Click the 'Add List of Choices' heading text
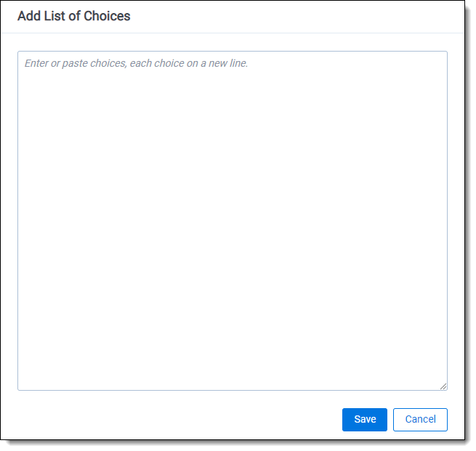The height and width of the screenshot is (451, 476). [x=74, y=16]
